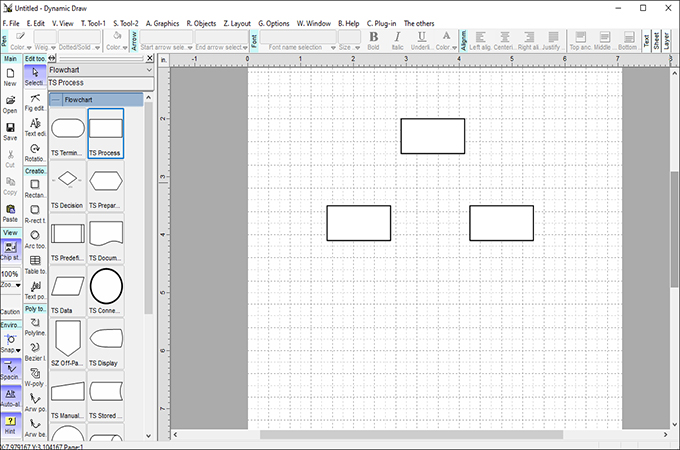Set Bottom vertical alignment
Viewport: 680px width, 450px height.
point(628,41)
